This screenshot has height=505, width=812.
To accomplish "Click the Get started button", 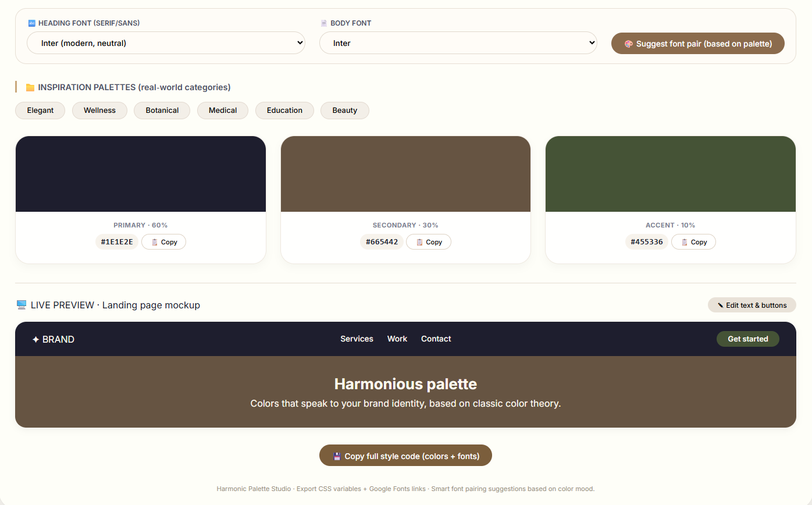I will tap(748, 339).
